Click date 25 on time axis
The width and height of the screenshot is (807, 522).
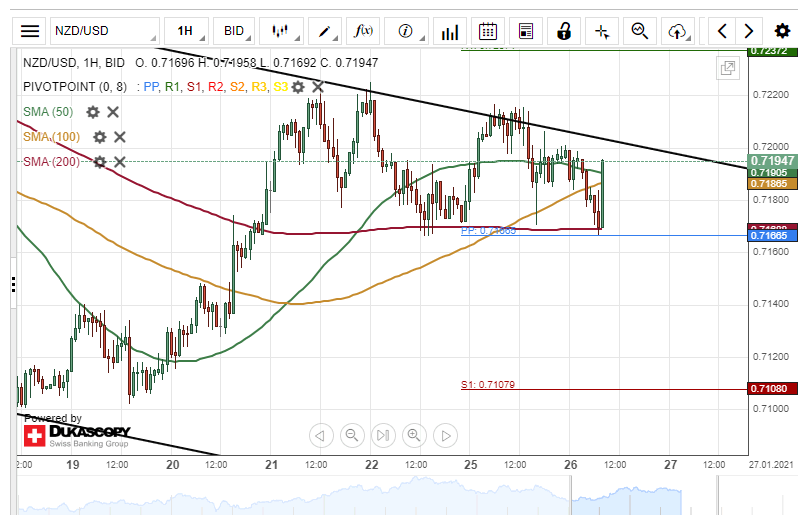point(471,465)
